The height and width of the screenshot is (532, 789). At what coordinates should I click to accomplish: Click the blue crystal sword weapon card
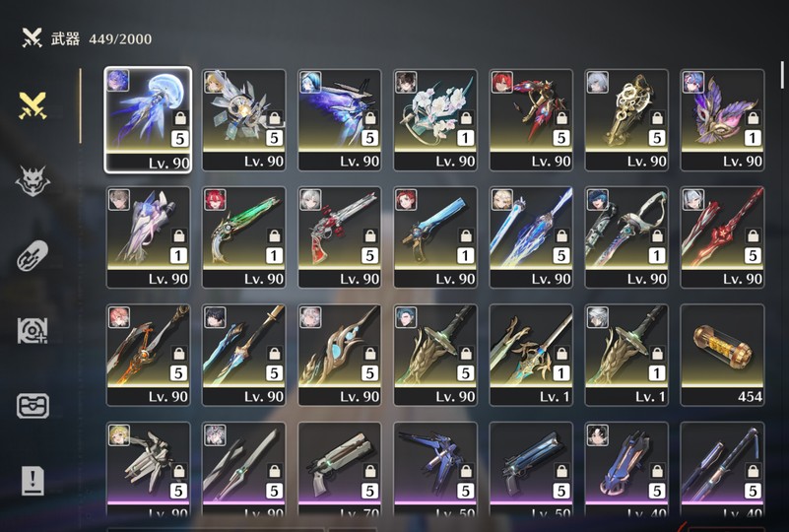531,237
